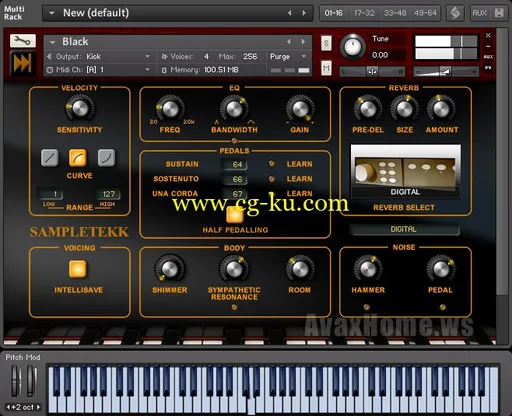512x416 pixels.
Task: Toggle the Sympathetic Resonance power LED
Action: [234, 307]
